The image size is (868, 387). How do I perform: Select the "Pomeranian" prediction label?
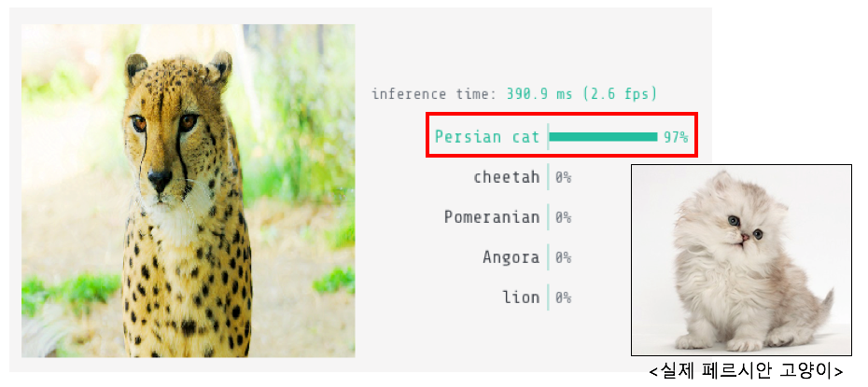point(492,217)
